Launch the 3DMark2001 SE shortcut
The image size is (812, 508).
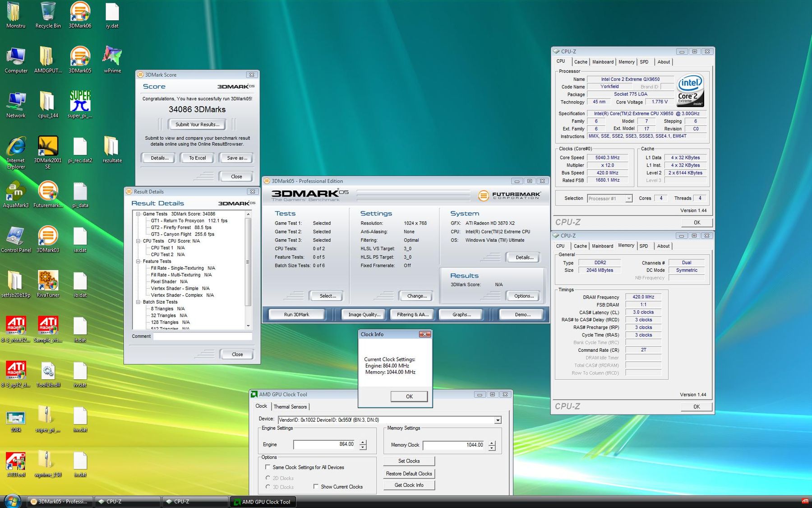[48, 153]
